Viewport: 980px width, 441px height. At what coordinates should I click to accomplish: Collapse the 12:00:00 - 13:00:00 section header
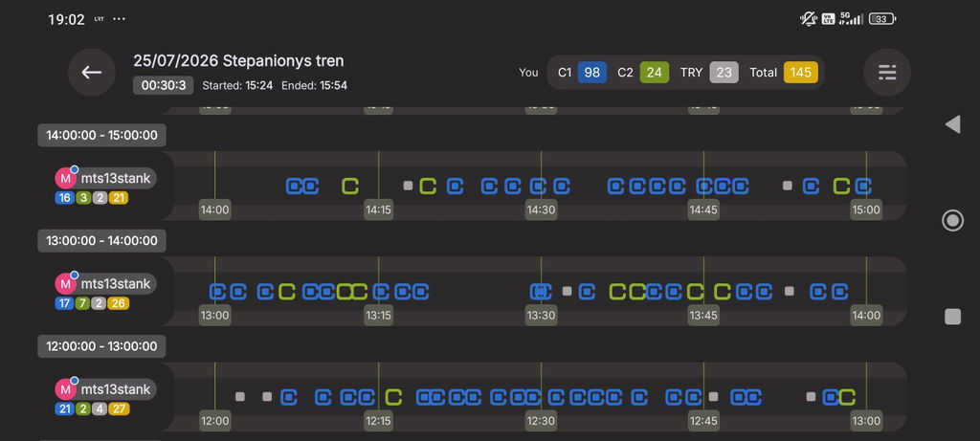(101, 346)
